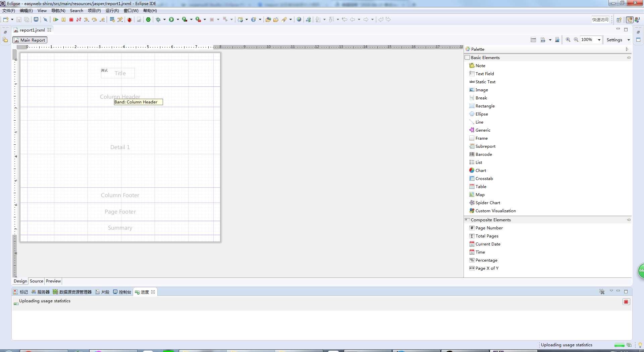Select the Rectangle palette element
Screen dimensions: 644x352
click(482, 106)
